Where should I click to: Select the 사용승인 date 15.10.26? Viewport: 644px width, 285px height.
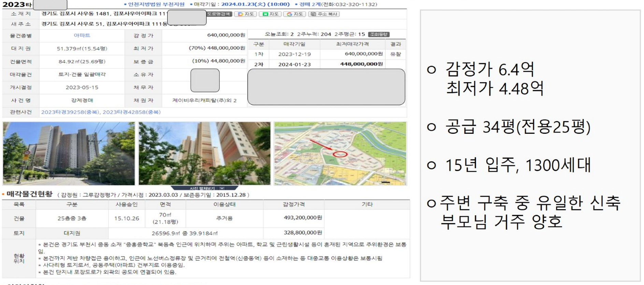[x=127, y=218]
